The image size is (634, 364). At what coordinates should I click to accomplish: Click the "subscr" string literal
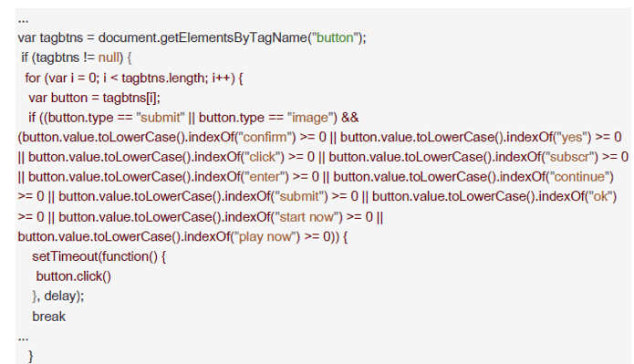click(569, 157)
